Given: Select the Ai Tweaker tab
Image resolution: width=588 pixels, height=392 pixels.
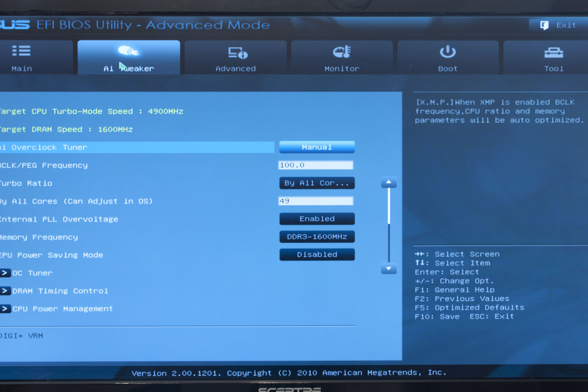Looking at the screenshot, I should (x=129, y=57).
